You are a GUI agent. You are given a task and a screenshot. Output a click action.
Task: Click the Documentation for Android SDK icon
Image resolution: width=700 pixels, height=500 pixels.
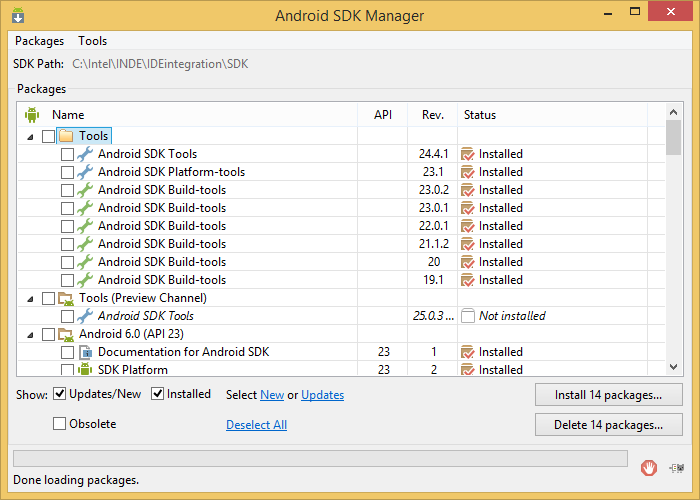pyautogui.click(x=85, y=352)
